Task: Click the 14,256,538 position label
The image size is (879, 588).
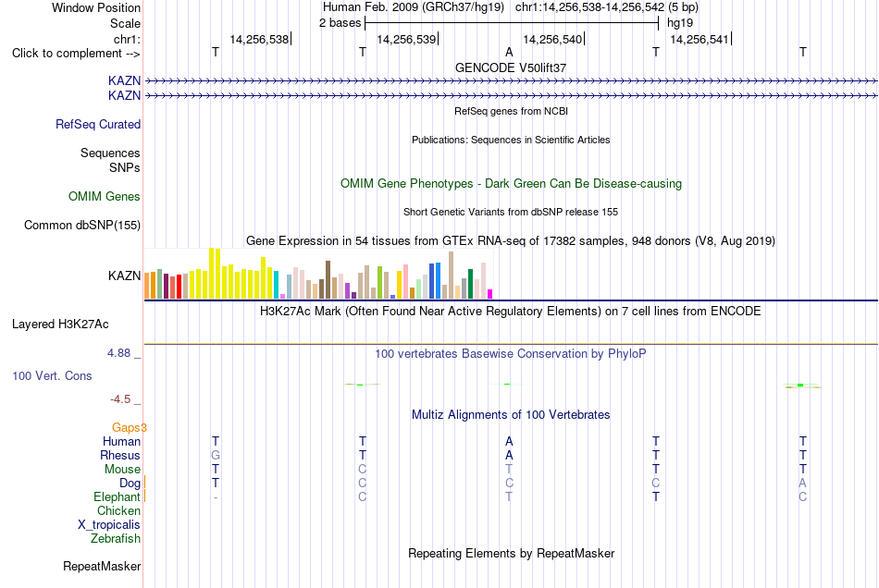Action: 259,39
